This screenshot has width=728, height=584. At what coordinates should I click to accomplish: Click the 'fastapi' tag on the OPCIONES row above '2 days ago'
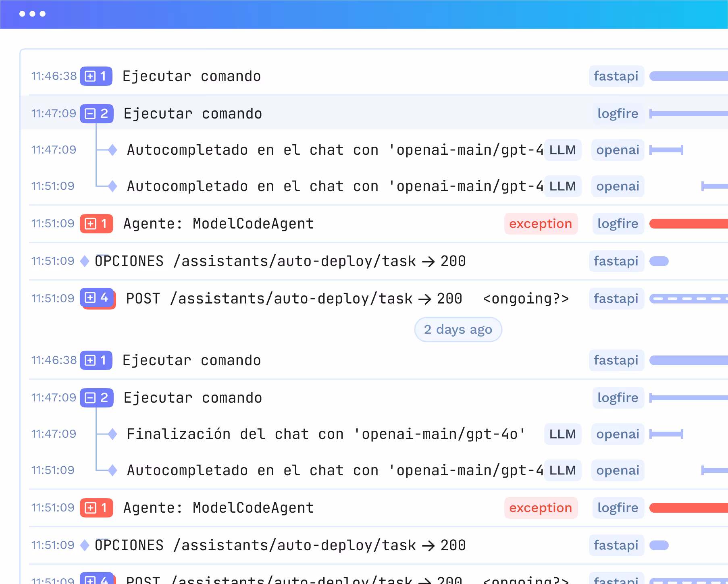pyautogui.click(x=616, y=261)
